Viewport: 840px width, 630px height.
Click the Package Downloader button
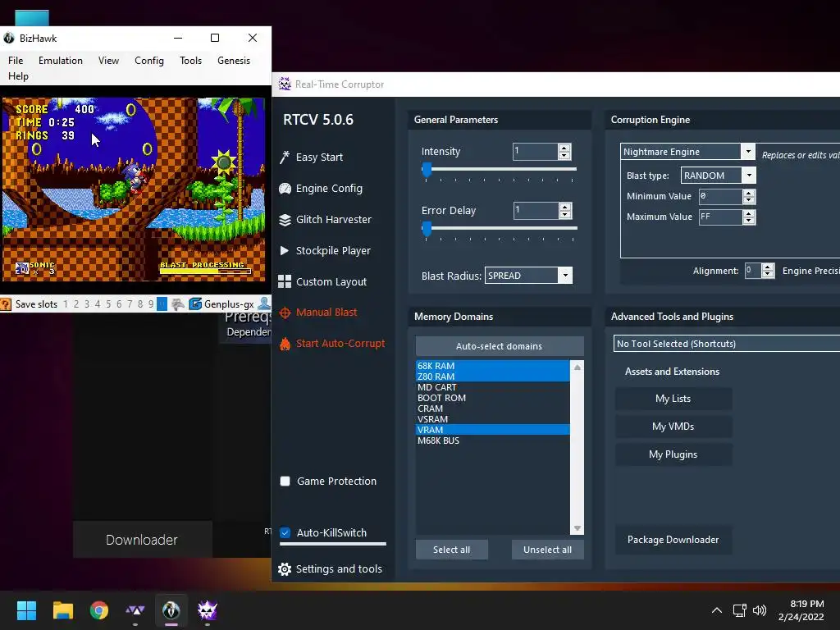[673, 540]
